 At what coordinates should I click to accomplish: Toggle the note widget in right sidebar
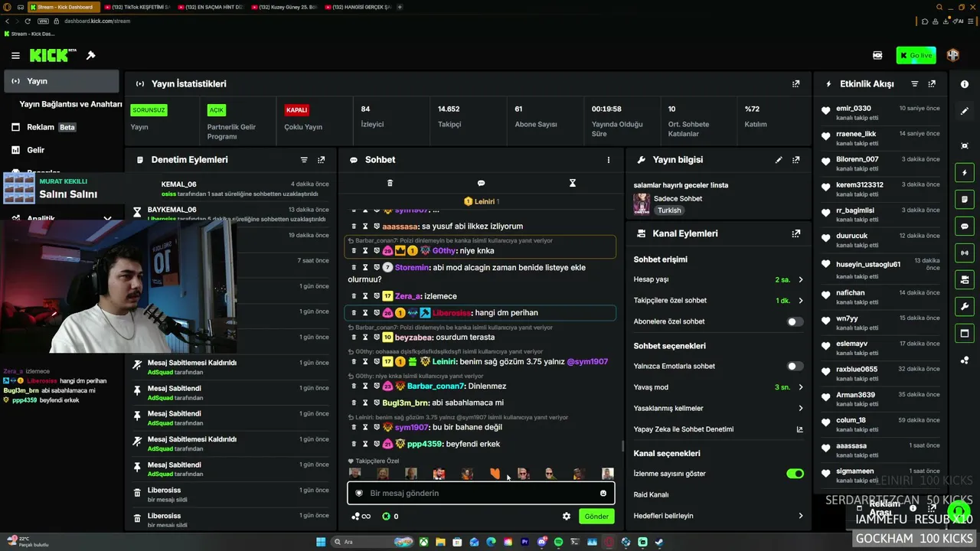[965, 200]
